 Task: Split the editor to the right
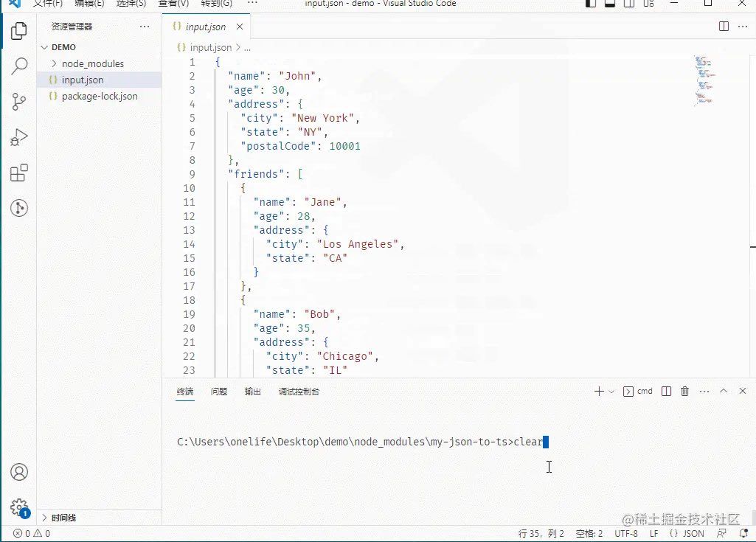724,27
